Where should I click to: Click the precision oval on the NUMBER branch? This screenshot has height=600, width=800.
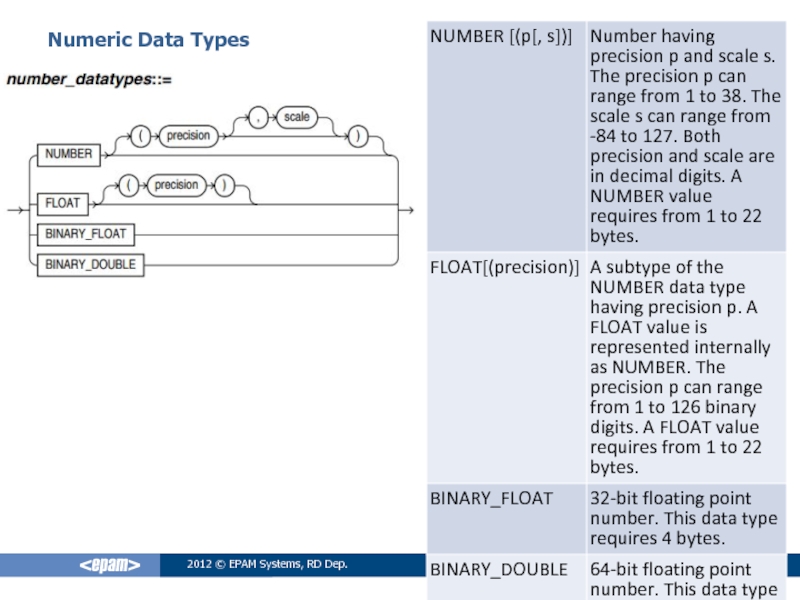[188, 136]
